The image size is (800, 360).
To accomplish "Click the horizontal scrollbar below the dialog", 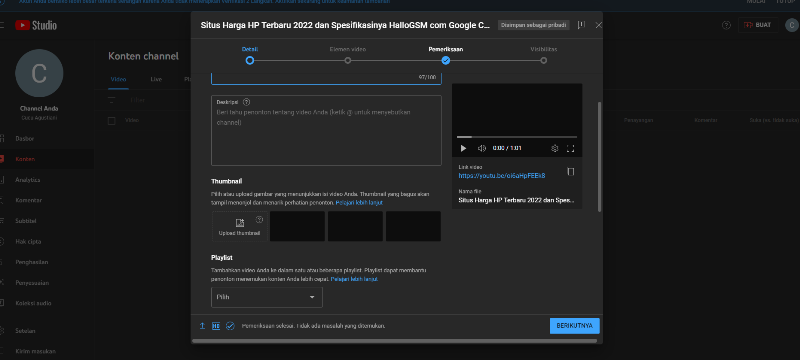I will (x=394, y=341).
